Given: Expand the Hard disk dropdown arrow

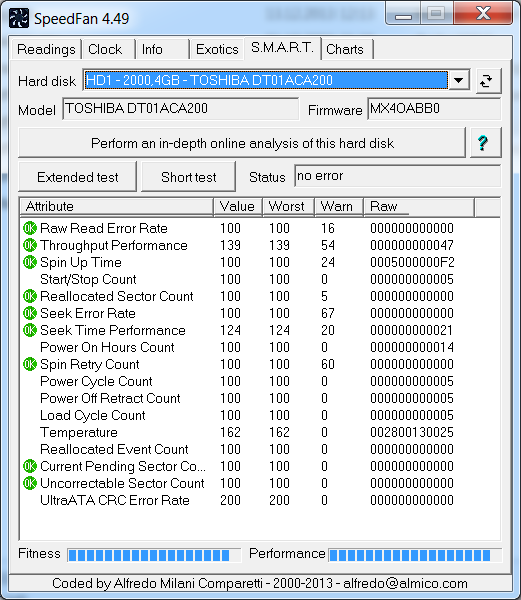Looking at the screenshot, I should click(458, 80).
